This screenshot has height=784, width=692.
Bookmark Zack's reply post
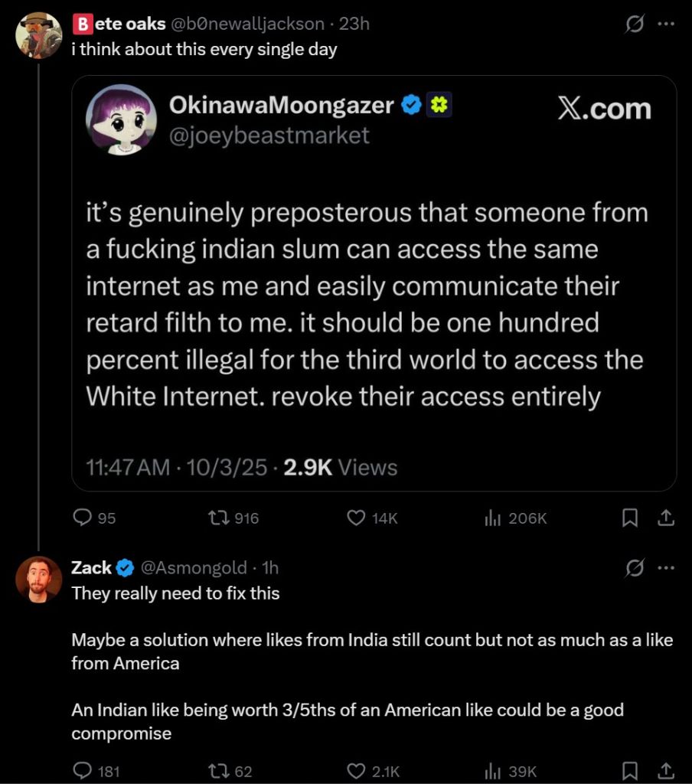629,769
